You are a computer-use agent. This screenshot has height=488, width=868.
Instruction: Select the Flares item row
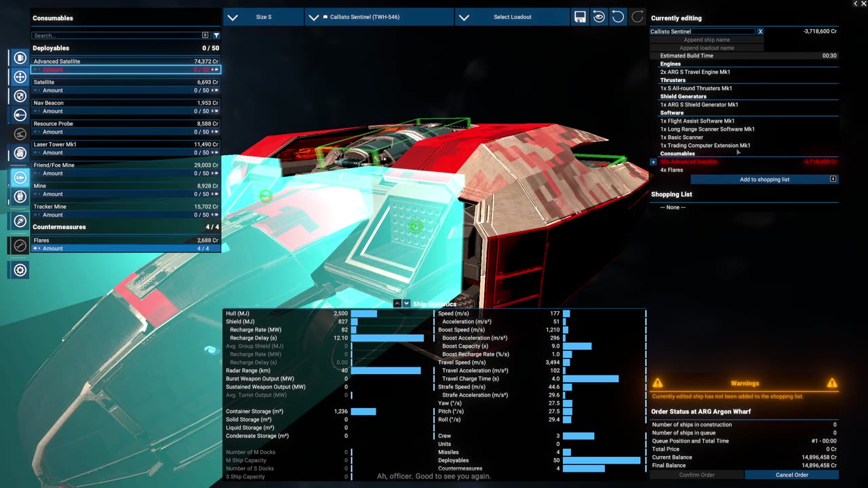(x=125, y=240)
